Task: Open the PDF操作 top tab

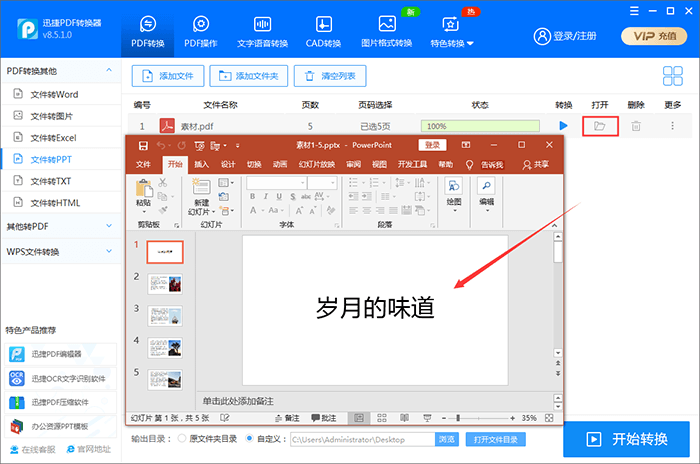Action: click(x=200, y=31)
